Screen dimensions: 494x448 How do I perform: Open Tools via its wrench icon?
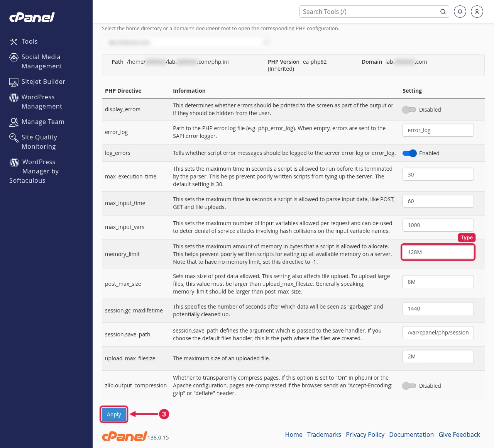click(x=14, y=42)
